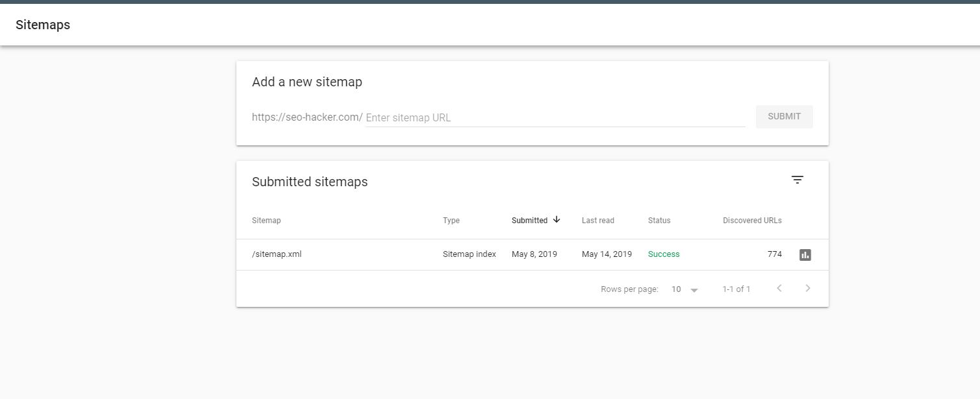This screenshot has height=399, width=980.
Task: Click the sort arrow beside Submitted
Action: (x=557, y=220)
